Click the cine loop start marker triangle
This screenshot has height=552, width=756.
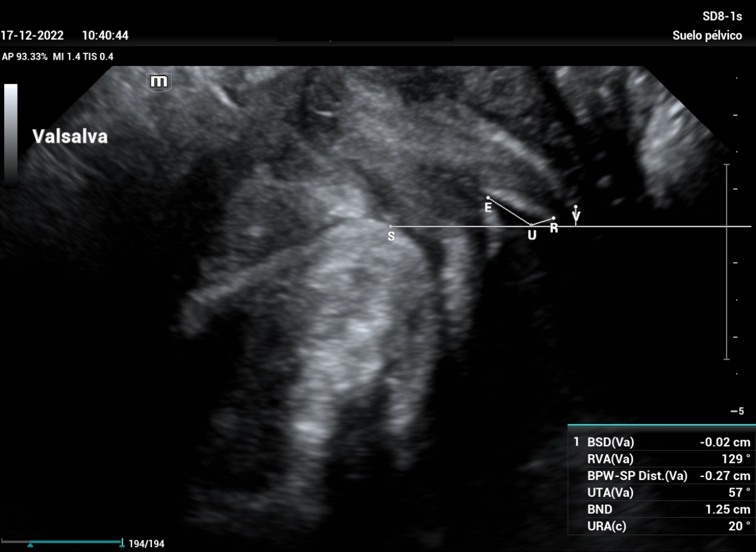(30, 545)
